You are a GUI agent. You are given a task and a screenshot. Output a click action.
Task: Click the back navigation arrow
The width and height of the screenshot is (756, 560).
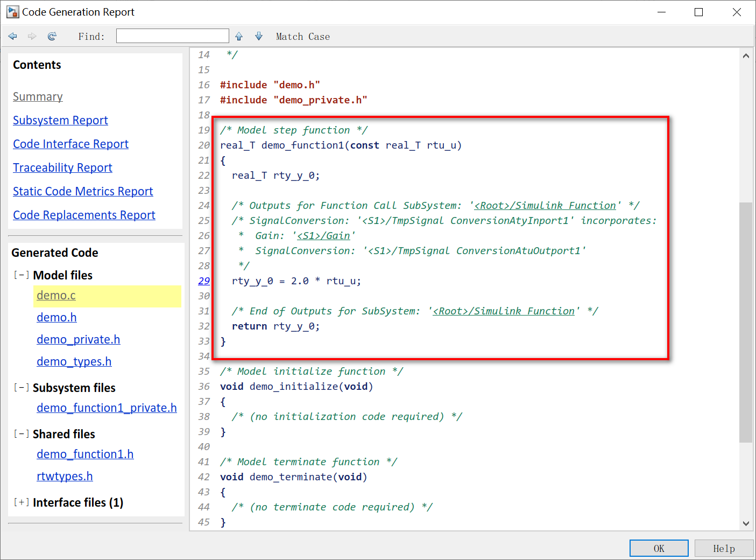click(x=12, y=36)
